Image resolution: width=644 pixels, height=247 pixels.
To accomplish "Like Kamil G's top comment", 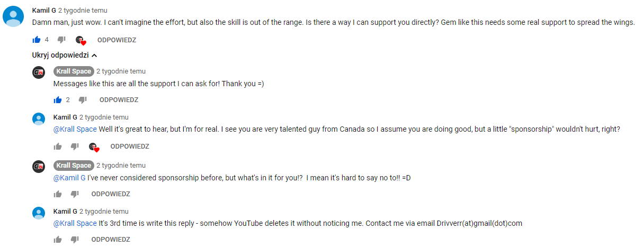I will click(37, 40).
